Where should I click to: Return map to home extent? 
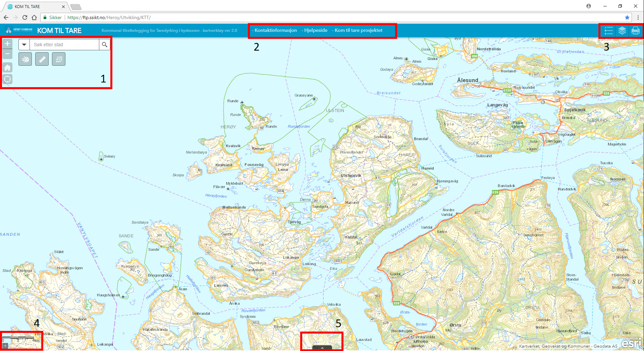coord(7,68)
